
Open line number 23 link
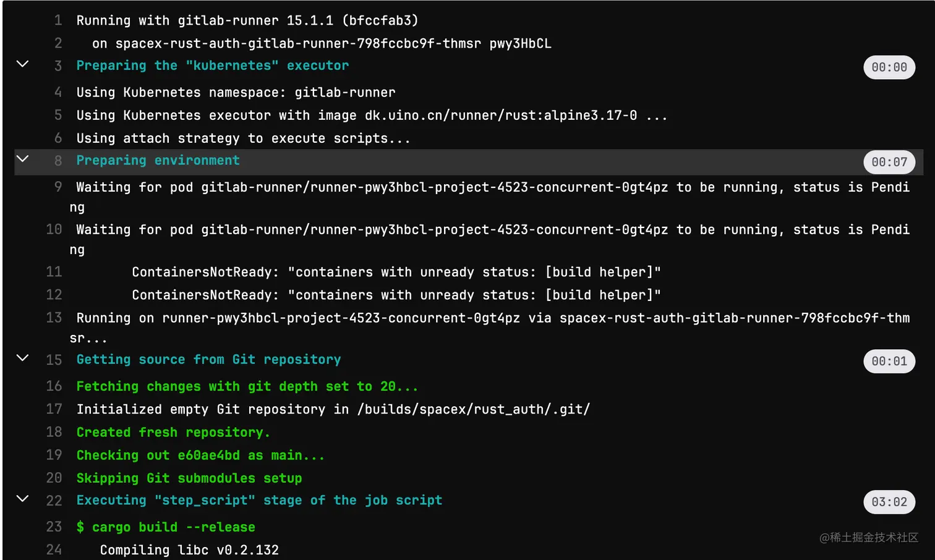pos(54,527)
